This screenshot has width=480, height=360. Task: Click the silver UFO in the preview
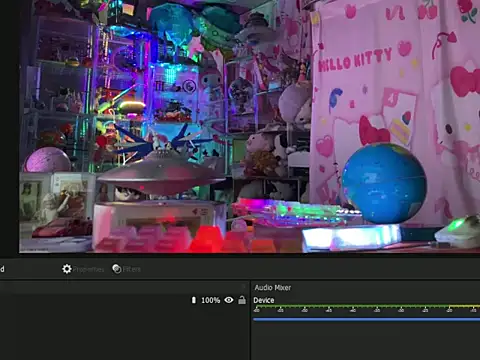click(x=162, y=173)
